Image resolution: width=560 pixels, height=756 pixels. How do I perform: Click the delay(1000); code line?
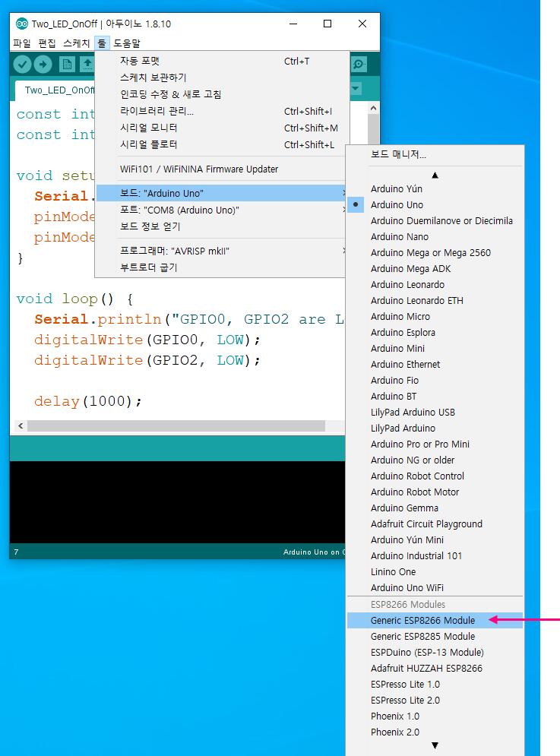click(88, 401)
